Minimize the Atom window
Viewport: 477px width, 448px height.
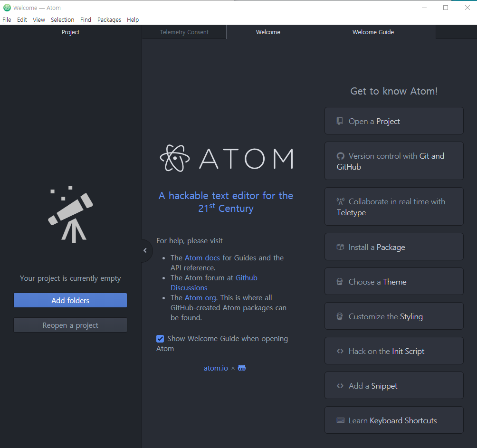tap(424, 8)
